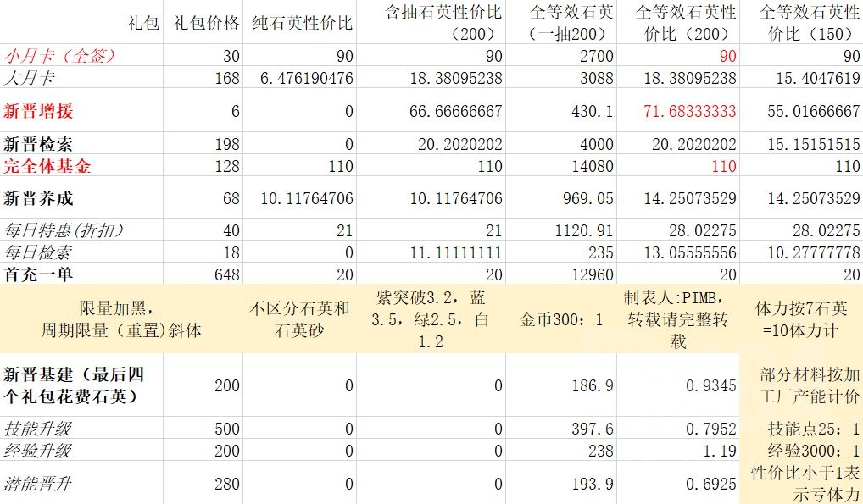Select cell 2700 in 小月卡 row
This screenshot has width=863, height=504.
561,55
